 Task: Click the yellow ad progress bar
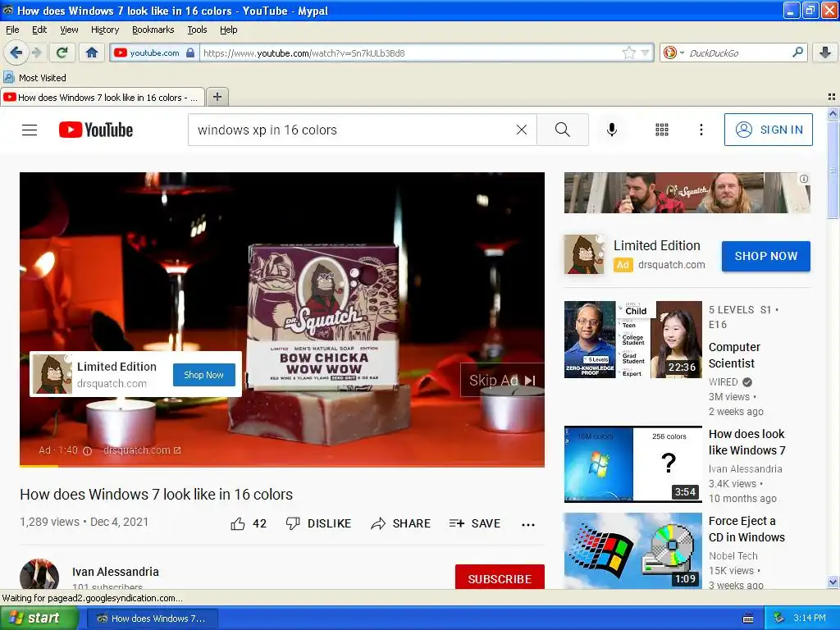coord(39,466)
